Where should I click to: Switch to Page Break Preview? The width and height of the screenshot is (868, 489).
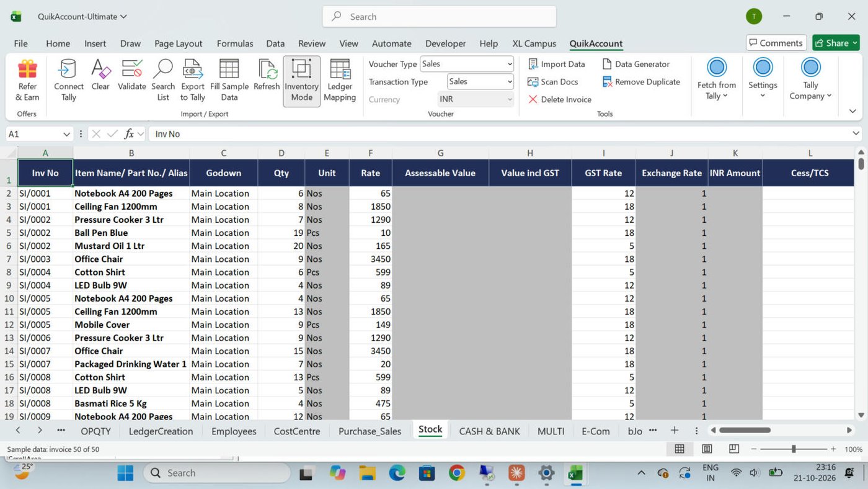[734, 449]
